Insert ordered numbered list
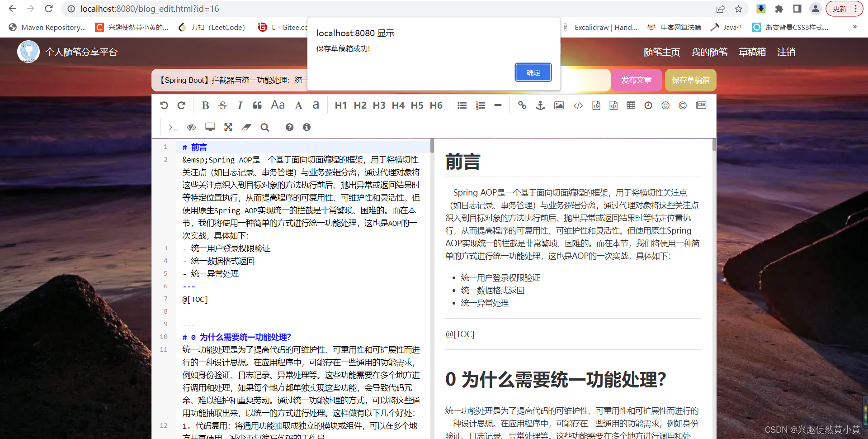Viewport: 868px width, 439px height. [481, 105]
